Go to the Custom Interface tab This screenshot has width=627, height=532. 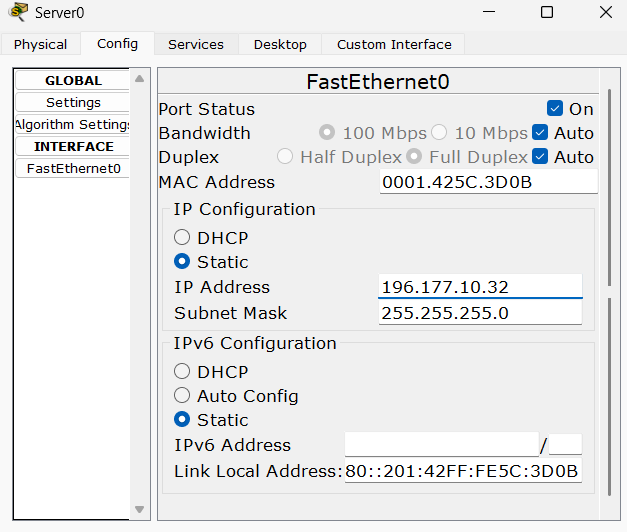click(394, 45)
